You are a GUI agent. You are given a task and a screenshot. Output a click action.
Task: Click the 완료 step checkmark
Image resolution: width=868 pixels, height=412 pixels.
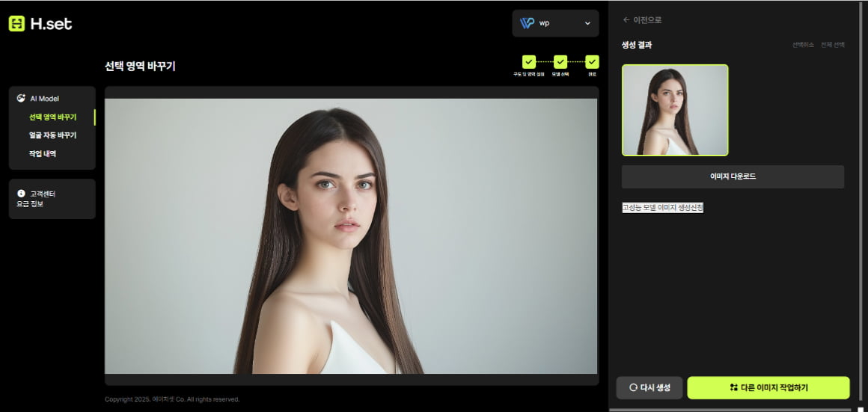(592, 62)
